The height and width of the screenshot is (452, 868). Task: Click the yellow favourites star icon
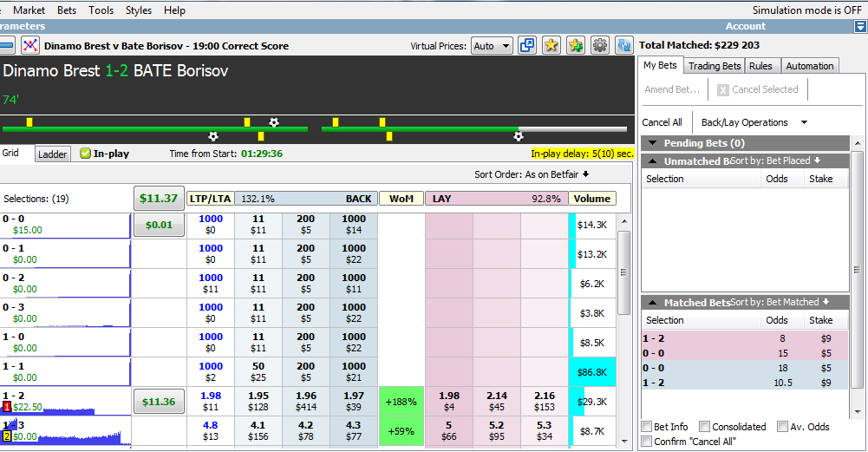coord(551,45)
